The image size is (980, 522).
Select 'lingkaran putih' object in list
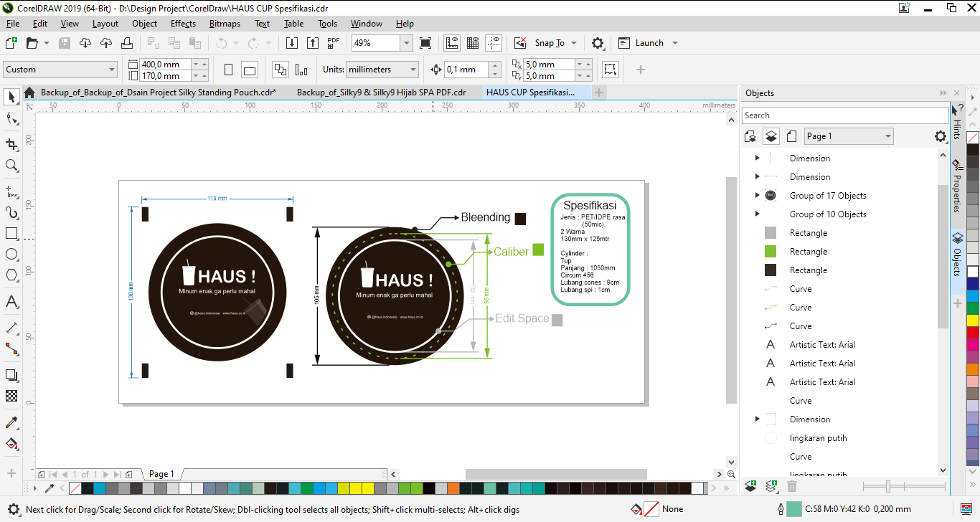818,438
